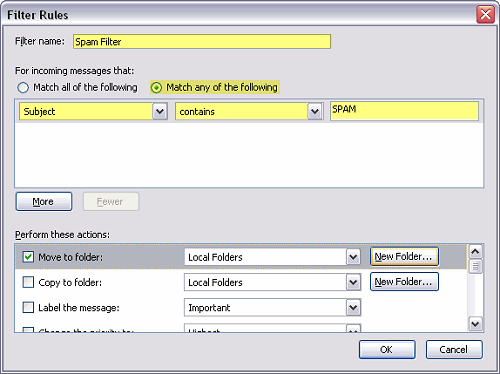
Task: Click the For incoming messages that label
Action: click(x=74, y=71)
